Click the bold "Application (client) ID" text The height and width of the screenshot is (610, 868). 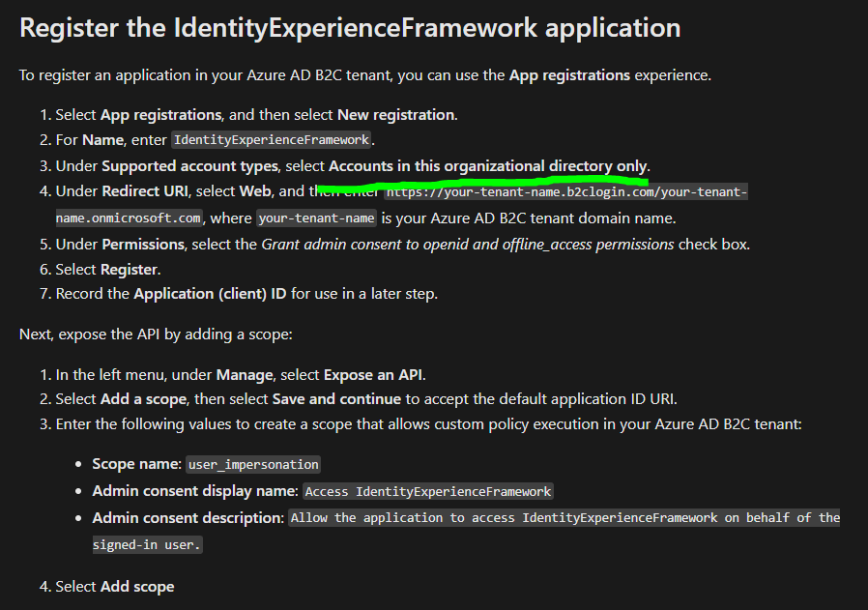[211, 294]
